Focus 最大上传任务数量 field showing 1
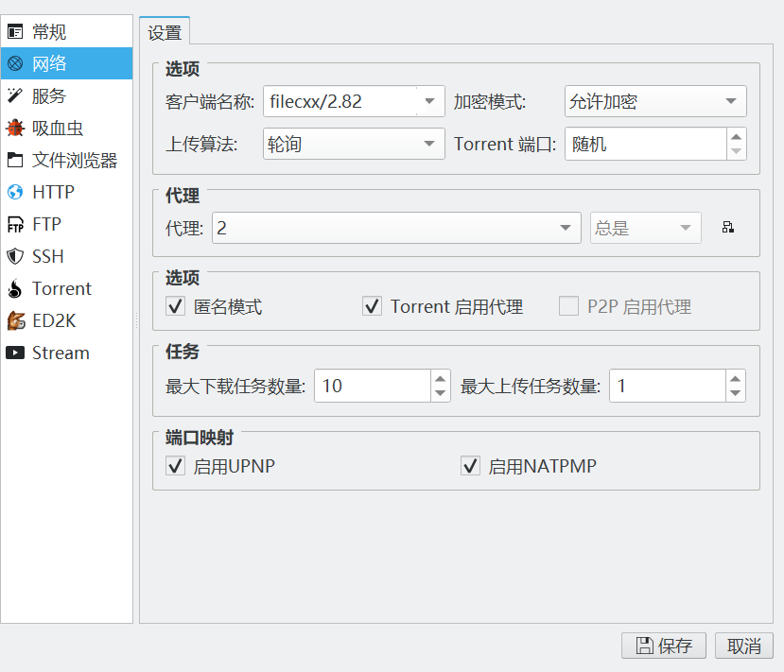The image size is (784, 672). tap(668, 386)
